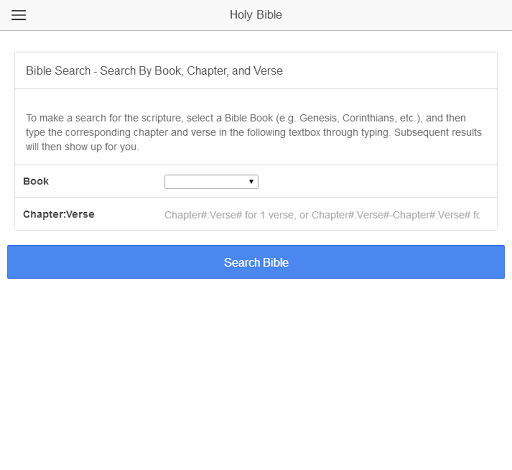Screen dimensions: 512x470
Task: Open the hamburger navigation menu
Action: tap(19, 15)
